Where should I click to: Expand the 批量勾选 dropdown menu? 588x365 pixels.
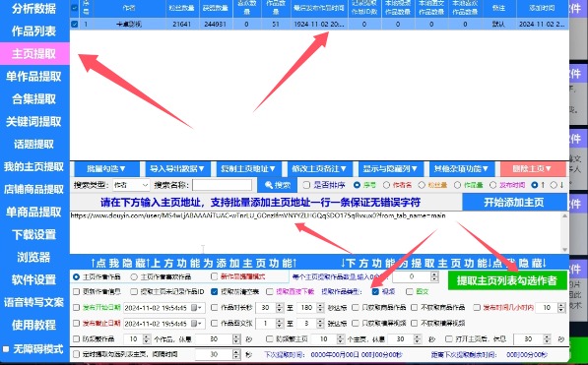click(x=107, y=169)
